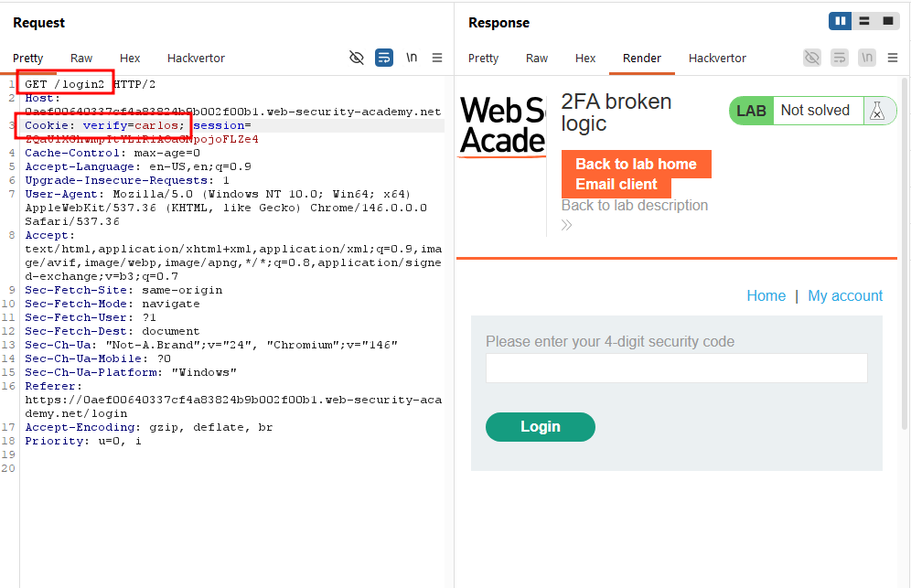Click the Response line wrap icon
The image size is (911, 588).
840,58
